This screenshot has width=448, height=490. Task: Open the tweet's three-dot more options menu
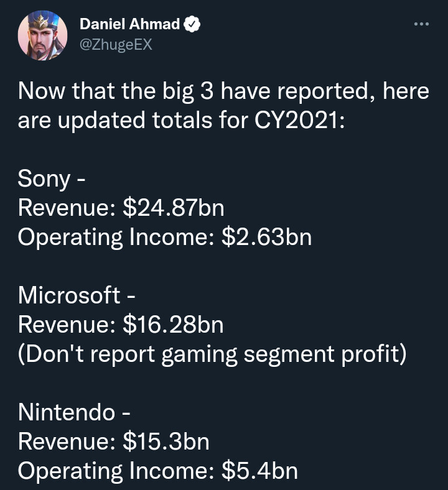pyautogui.click(x=421, y=24)
